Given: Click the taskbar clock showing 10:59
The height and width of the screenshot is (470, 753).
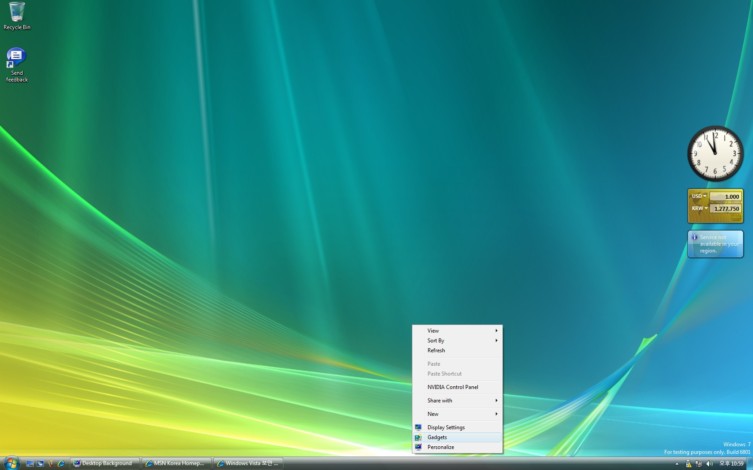Looking at the screenshot, I should 731,464.
